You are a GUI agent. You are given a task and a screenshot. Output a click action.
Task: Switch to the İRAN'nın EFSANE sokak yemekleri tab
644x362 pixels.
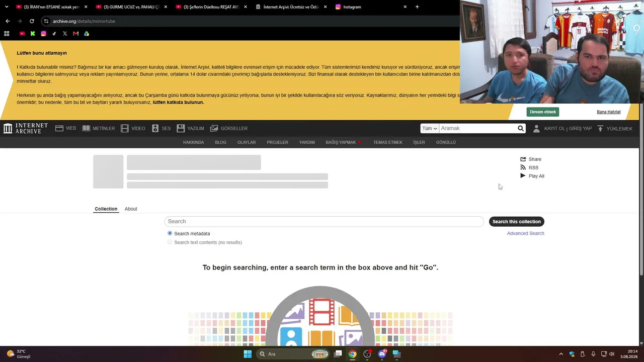[x=51, y=7]
